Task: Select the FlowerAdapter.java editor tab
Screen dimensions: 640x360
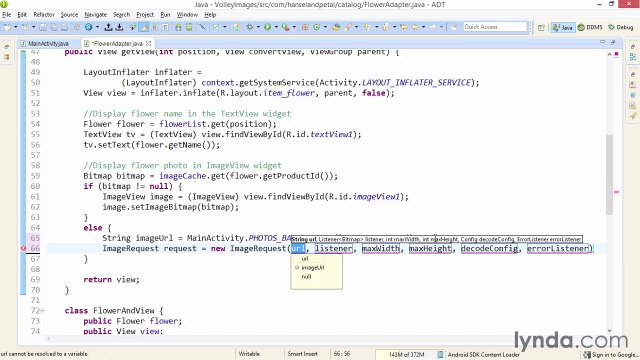Action: (x=117, y=43)
